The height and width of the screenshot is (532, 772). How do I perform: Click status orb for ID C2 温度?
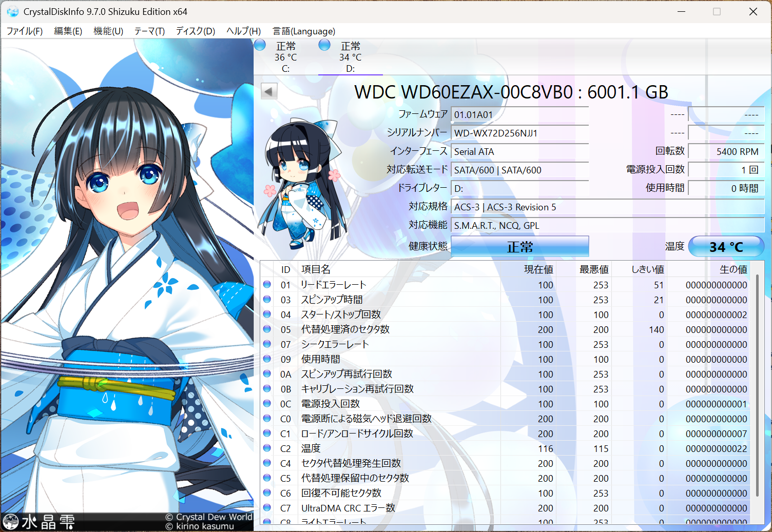(267, 448)
